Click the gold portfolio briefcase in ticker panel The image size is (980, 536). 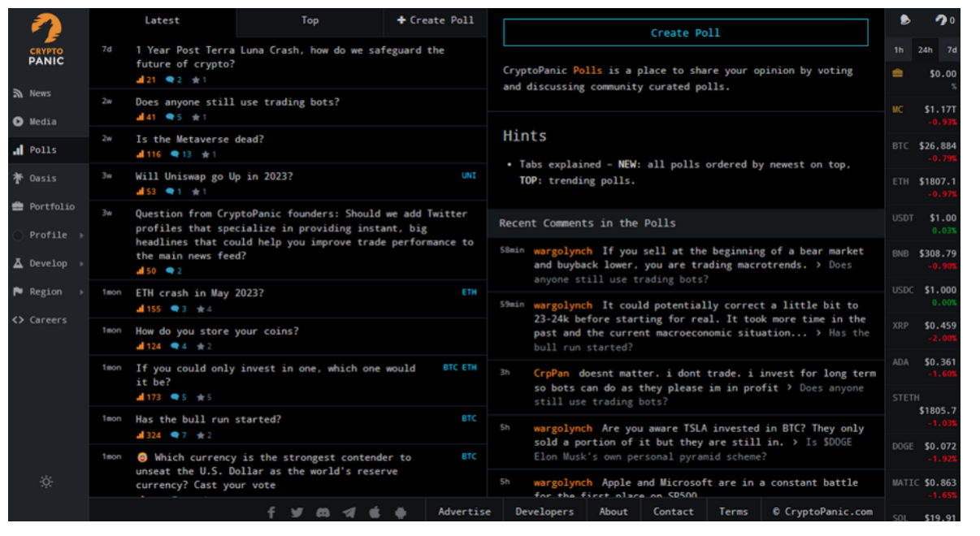(897, 73)
